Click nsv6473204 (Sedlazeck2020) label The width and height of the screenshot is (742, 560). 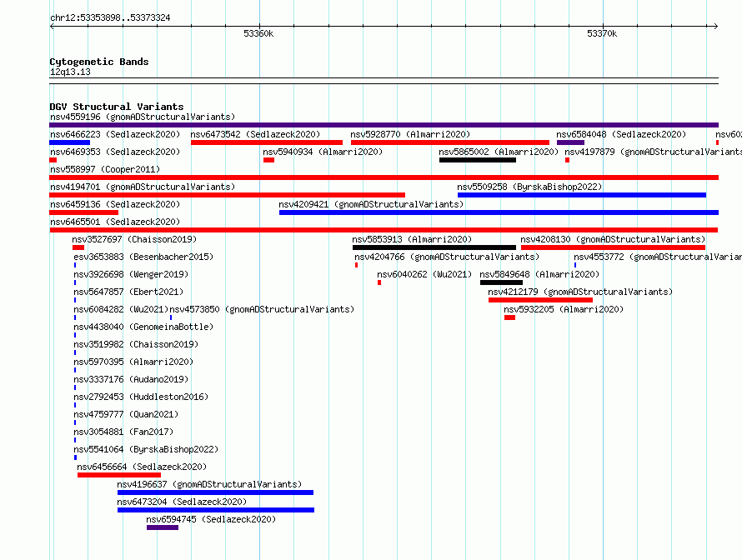point(182,502)
